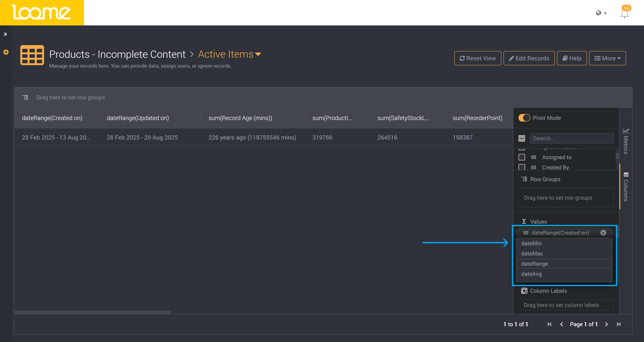Expand the left sidebar with double chevron
Image resolution: width=644 pixels, height=342 pixels.
5,34
